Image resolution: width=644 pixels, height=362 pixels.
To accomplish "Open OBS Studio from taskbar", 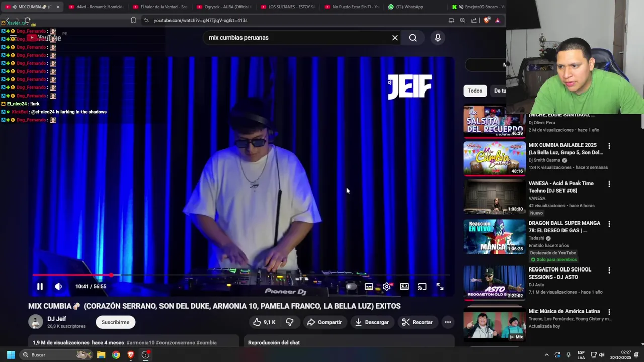I will click(x=145, y=355).
